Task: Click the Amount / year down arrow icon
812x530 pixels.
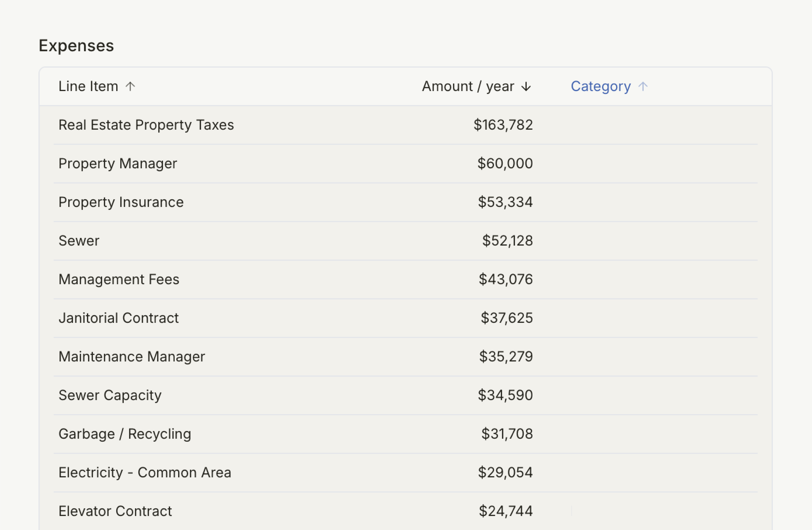Action: (526, 87)
